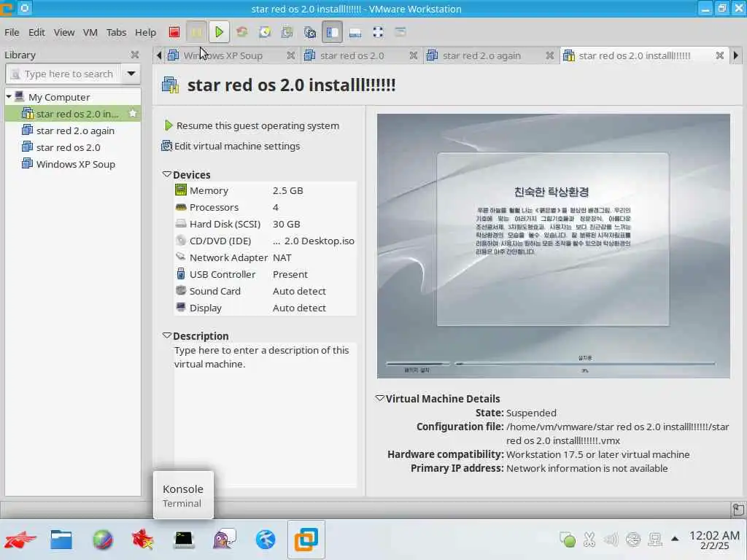747x560 pixels.
Task: Launch the globe web browser from taskbar
Action: pos(102,540)
